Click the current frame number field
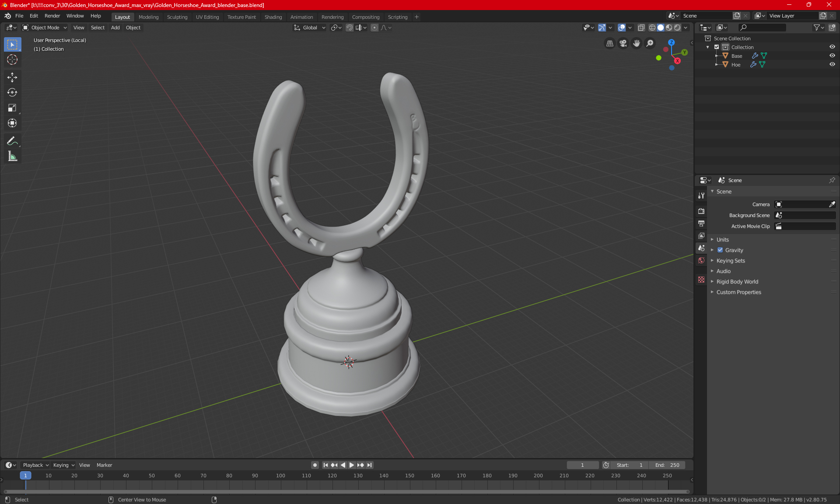840x504 pixels. click(582, 465)
